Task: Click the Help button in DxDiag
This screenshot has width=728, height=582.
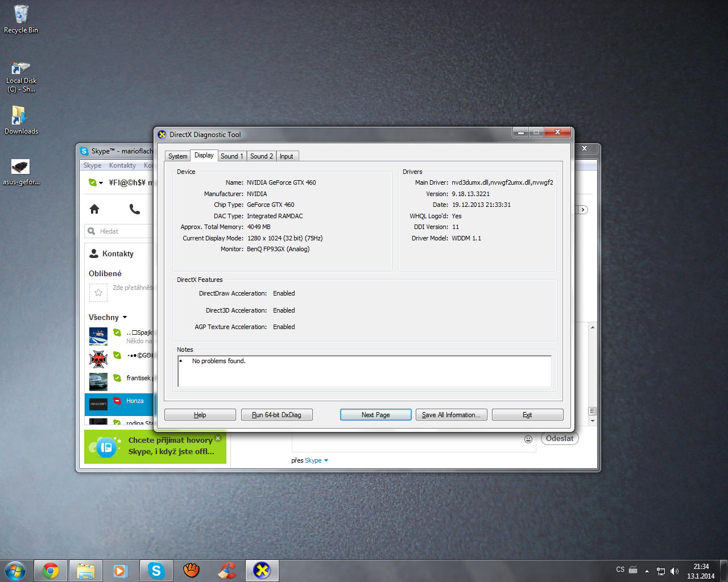Action: (x=200, y=415)
